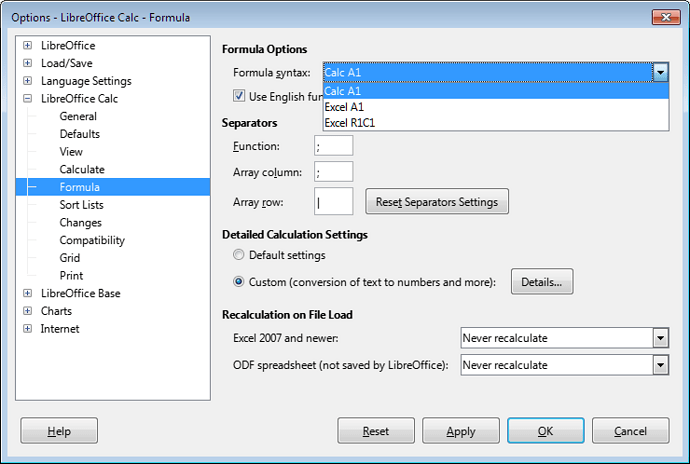Cancel the Options dialog

(631, 431)
